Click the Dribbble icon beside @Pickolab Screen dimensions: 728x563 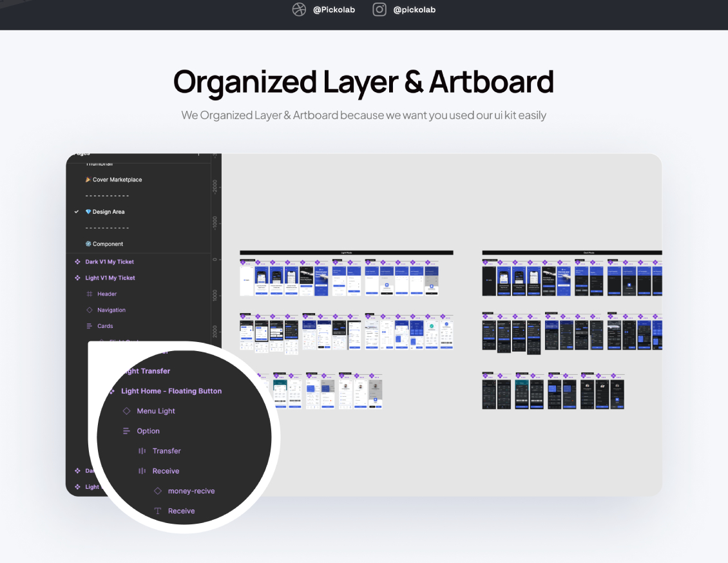coord(299,10)
